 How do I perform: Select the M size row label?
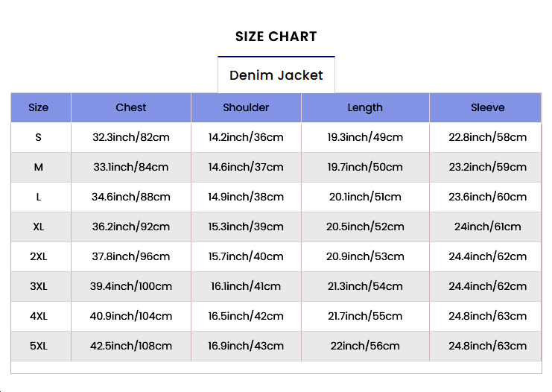39,167
